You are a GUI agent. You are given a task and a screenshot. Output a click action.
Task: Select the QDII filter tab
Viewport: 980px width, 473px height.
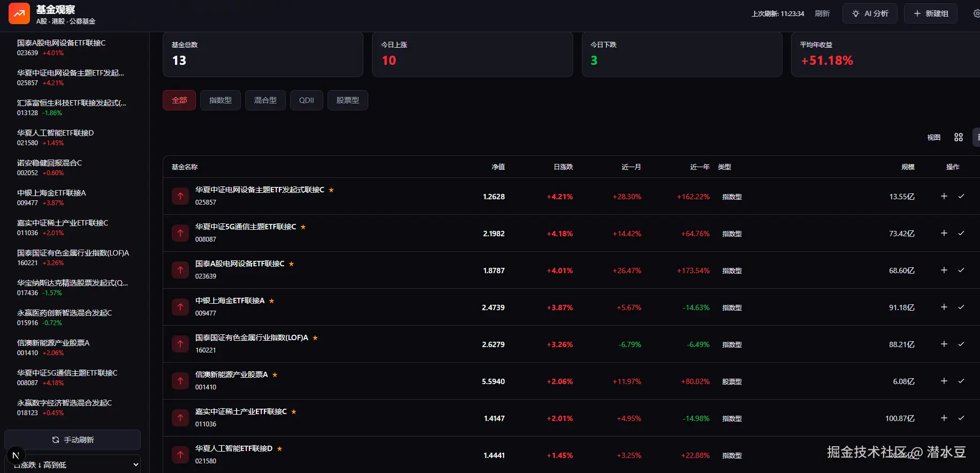click(x=306, y=100)
